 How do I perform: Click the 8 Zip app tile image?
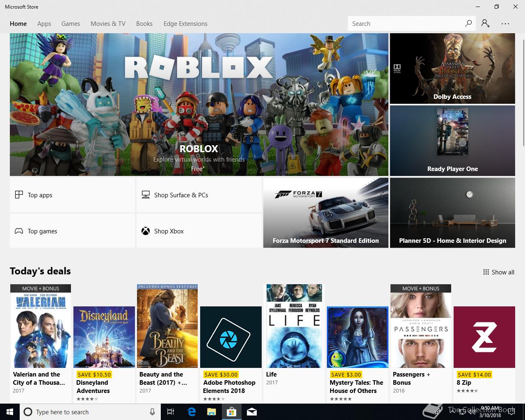(484, 337)
